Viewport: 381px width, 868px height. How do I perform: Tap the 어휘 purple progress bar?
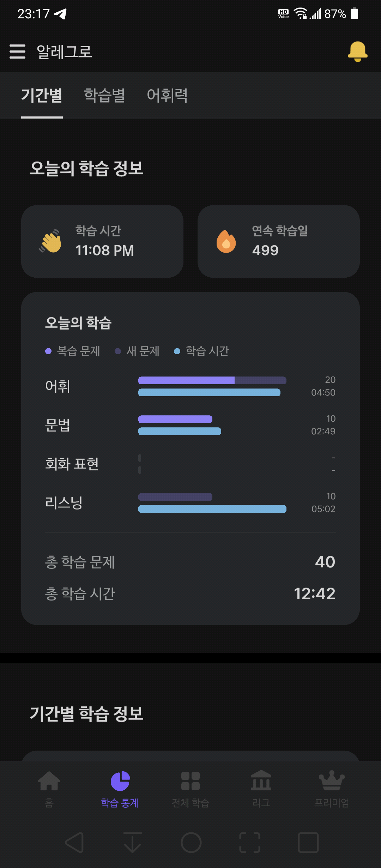click(186, 380)
